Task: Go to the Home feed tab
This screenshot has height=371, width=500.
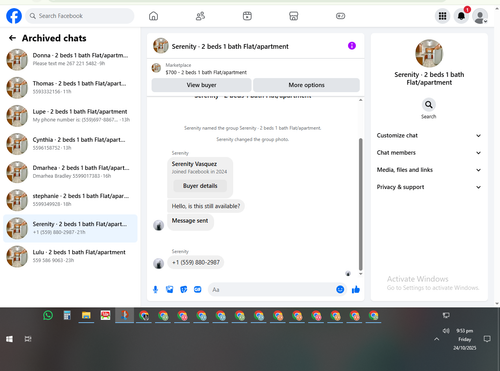Action: [x=153, y=16]
